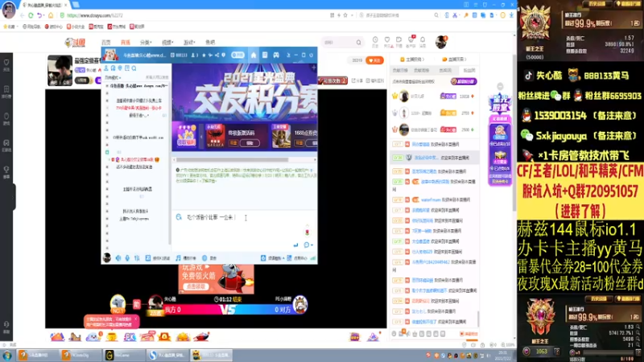Screen dimensions: 644x362
Task: Click the horizontal scrollbar under the YY banner
Action: tap(233, 159)
